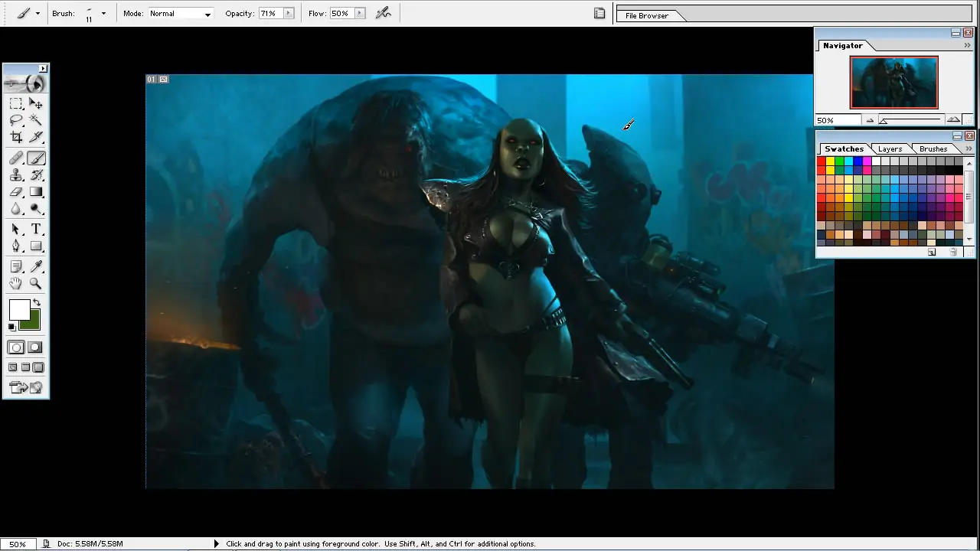Select the Rectangle shape tool

point(36,246)
